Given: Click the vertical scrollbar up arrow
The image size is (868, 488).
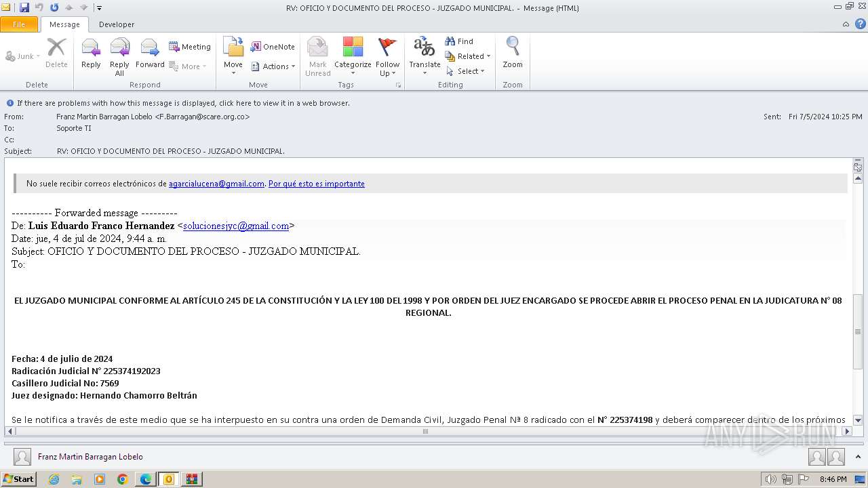Looking at the screenshot, I should 858,178.
